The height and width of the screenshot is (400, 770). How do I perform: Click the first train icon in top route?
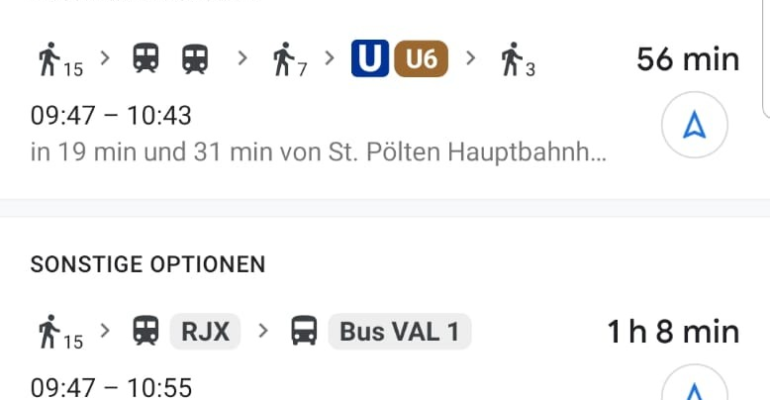pos(146,58)
